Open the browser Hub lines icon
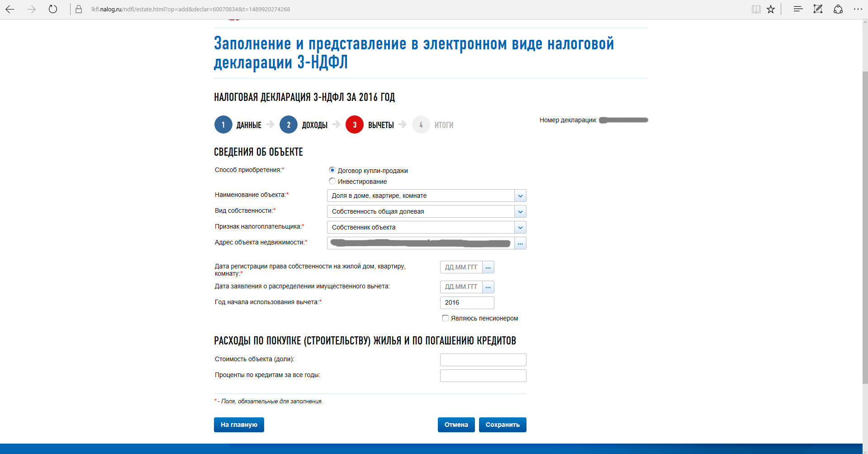The width and height of the screenshot is (868, 454). click(798, 9)
